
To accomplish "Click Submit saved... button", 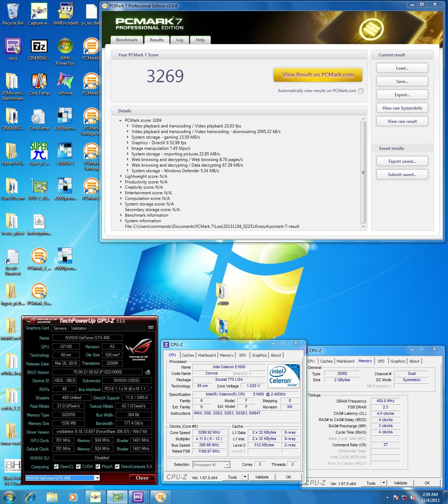I will pos(402,175).
